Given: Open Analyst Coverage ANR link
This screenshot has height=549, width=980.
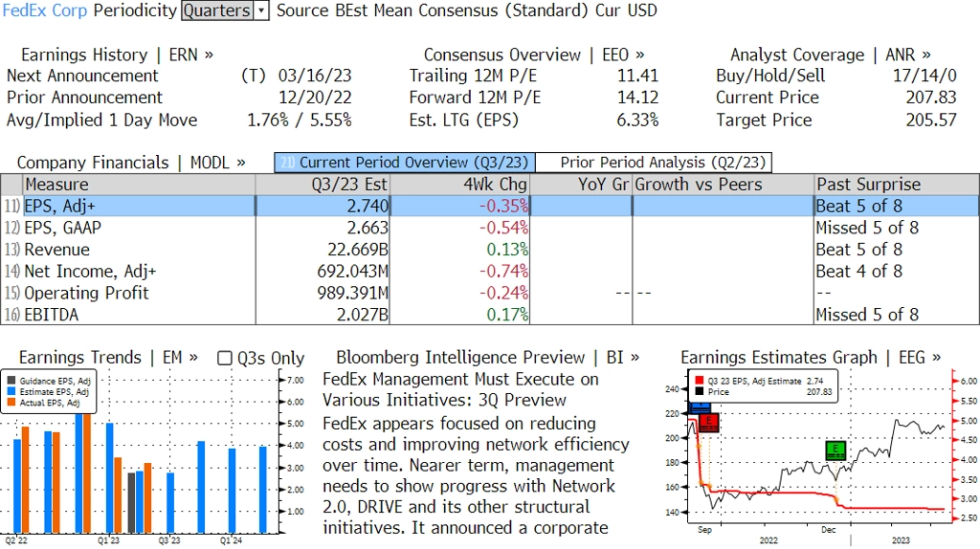Looking at the screenshot, I should click(x=830, y=55).
